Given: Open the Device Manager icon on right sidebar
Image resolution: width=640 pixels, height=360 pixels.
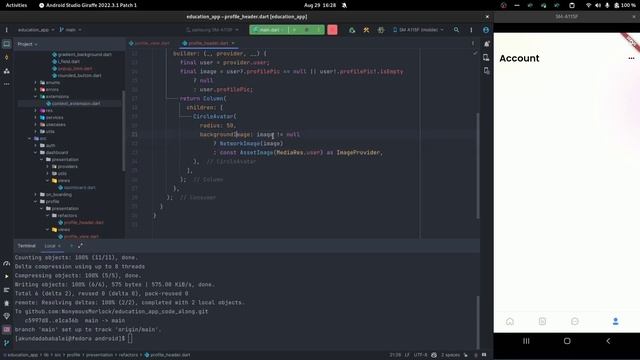Looking at the screenshot, I should click(486, 58).
